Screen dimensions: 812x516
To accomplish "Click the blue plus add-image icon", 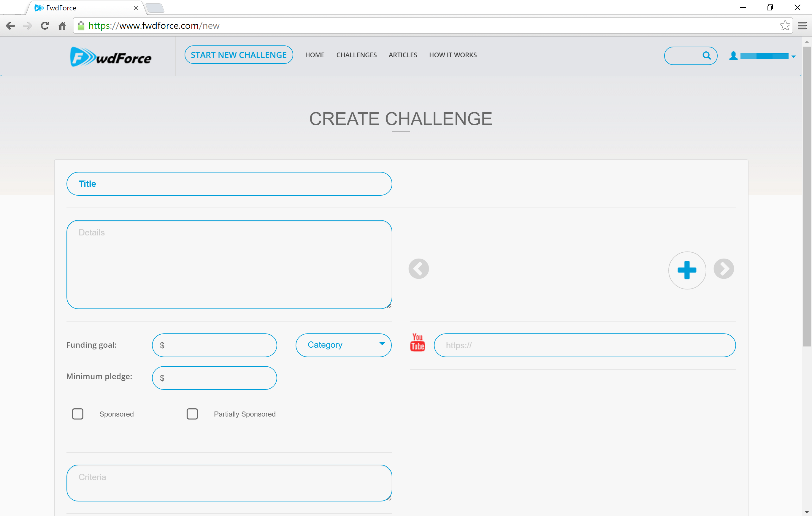I will 687,270.
